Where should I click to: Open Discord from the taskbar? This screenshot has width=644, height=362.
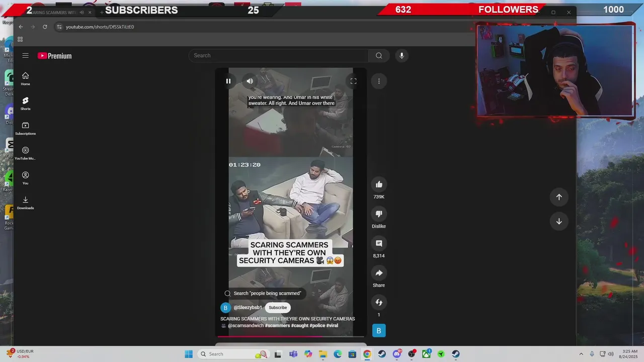coord(397,354)
